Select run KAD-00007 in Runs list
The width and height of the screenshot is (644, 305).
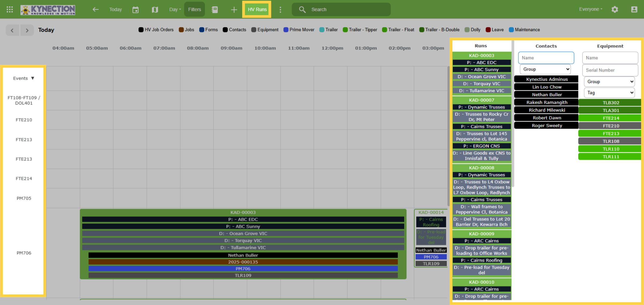tap(482, 100)
